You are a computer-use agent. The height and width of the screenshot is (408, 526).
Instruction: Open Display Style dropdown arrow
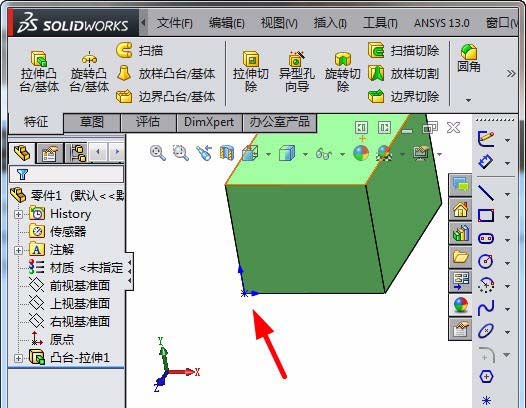point(305,154)
